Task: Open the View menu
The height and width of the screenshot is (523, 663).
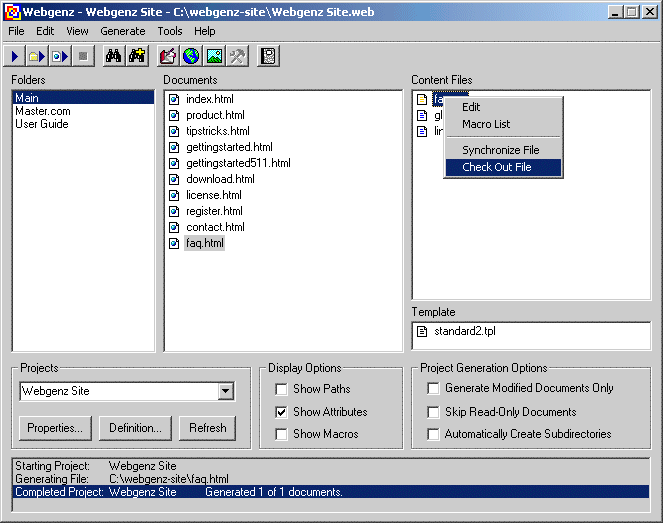Action: click(x=77, y=31)
